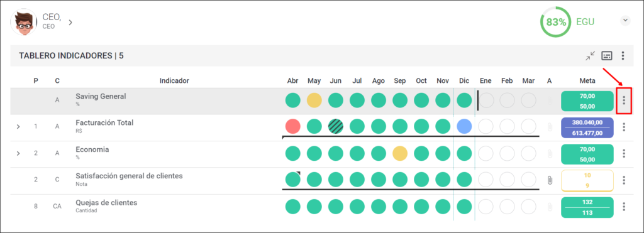Click the green Jul status of Economia
Viewport: 644px width, 233px height.
pos(357,153)
